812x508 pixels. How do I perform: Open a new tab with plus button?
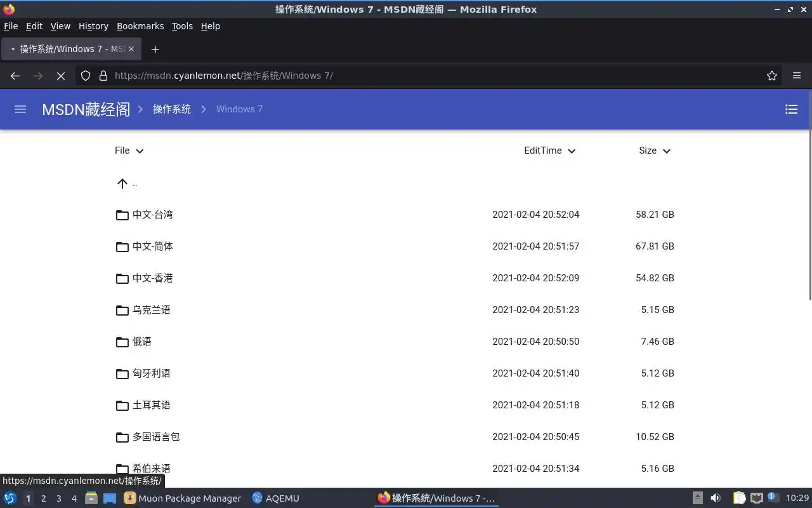[155, 49]
